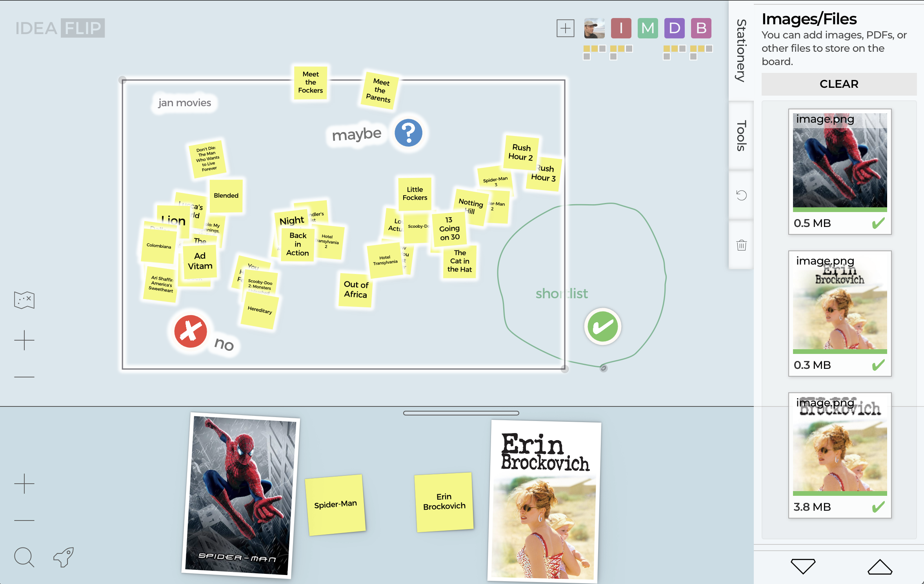
Task: Click the frame's top-left corner handle
Action: click(x=122, y=80)
